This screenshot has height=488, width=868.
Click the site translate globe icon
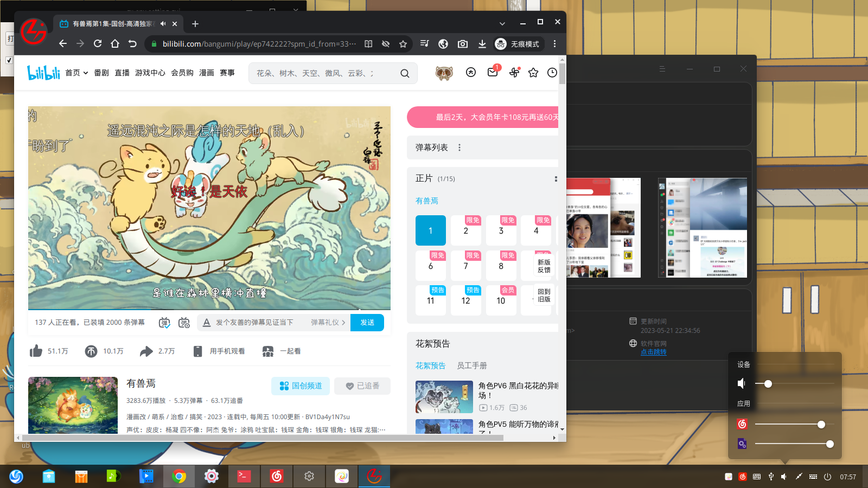pyautogui.click(x=443, y=44)
